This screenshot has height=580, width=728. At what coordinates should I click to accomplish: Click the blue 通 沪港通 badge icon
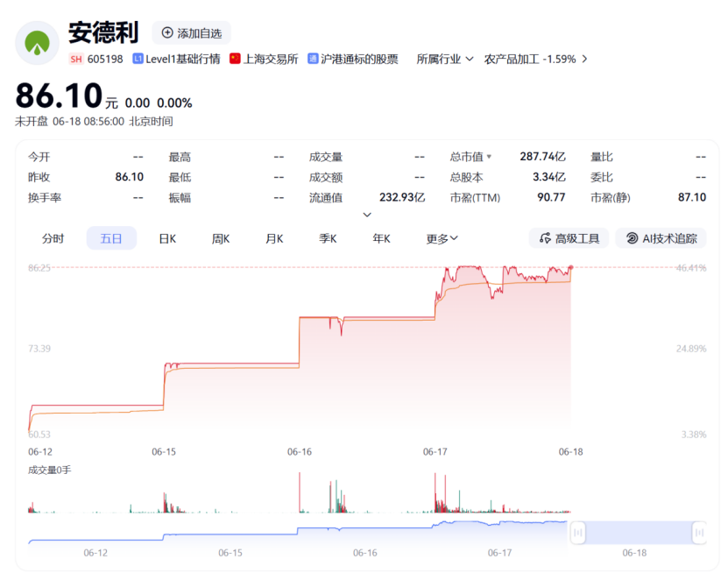(313, 59)
